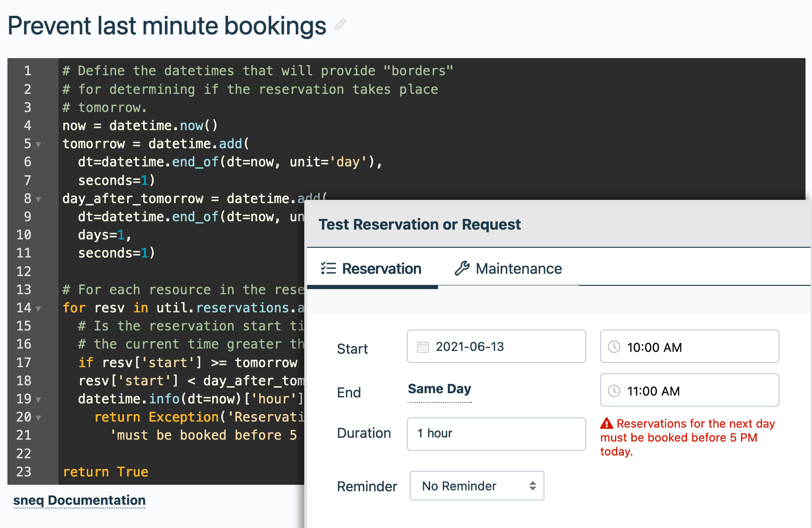Click the red warning triangle next to the error message
Screen dimensions: 812x528
[x=606, y=423]
